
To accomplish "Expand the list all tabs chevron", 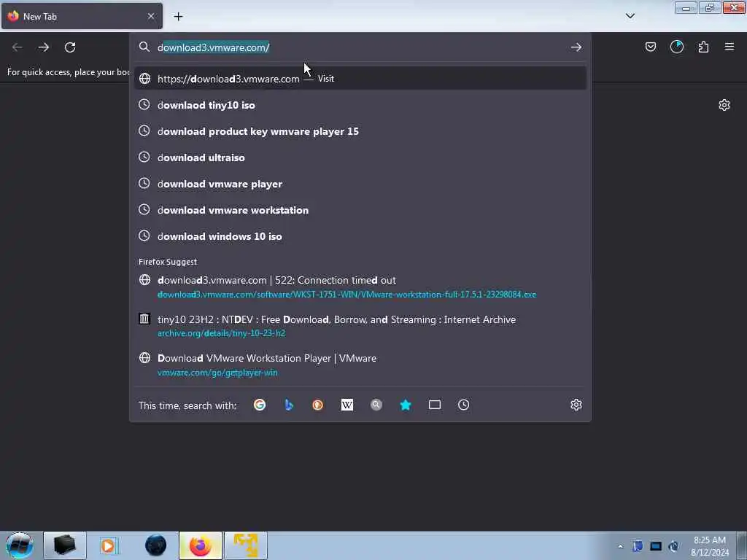I will coord(630,16).
